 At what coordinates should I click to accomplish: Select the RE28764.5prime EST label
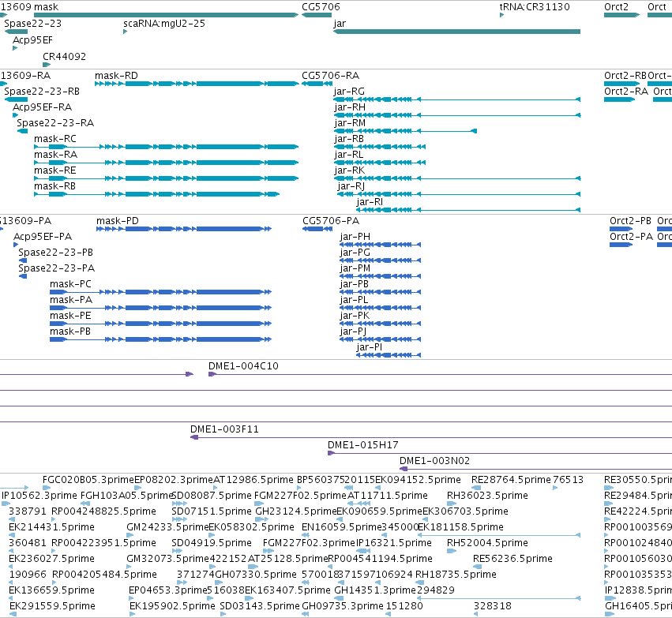pyautogui.click(x=511, y=480)
